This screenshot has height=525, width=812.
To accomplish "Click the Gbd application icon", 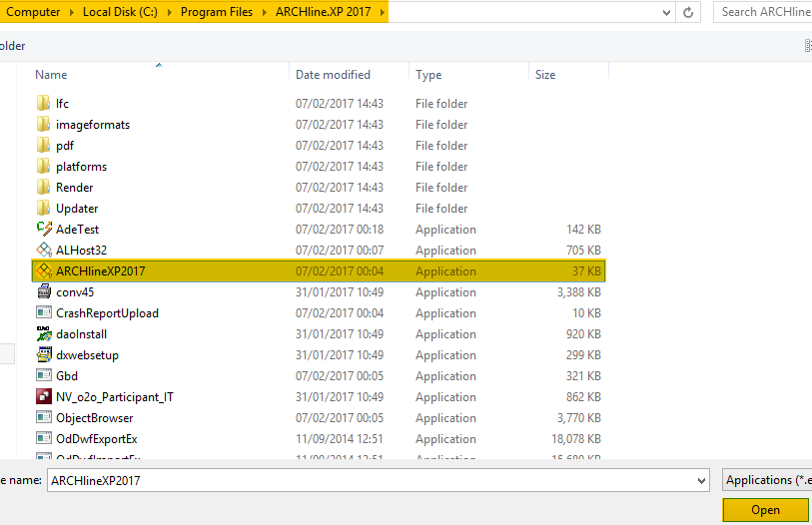I will 44,376.
